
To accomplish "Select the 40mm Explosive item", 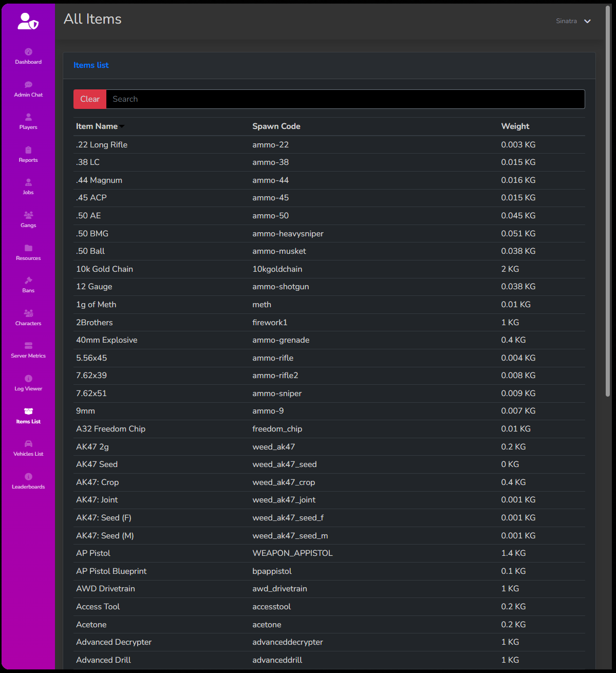I will (x=107, y=340).
